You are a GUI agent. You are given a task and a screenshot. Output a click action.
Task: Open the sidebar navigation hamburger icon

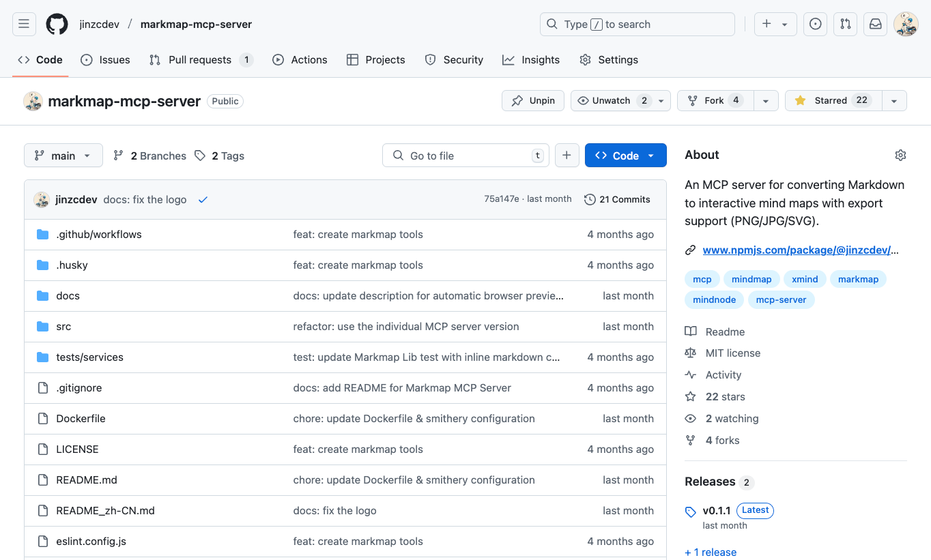click(x=24, y=24)
